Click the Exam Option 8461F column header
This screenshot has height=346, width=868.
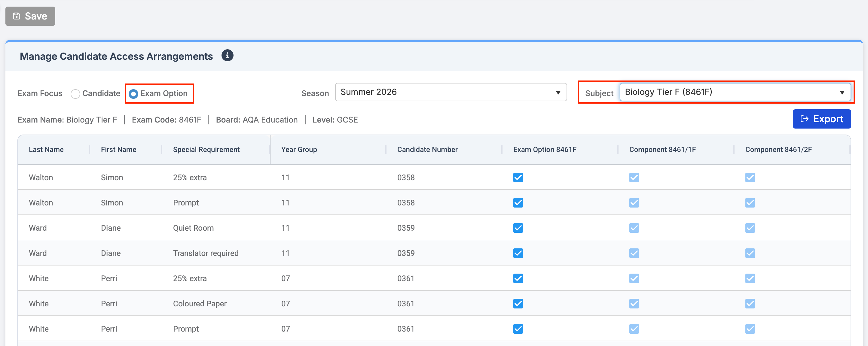click(x=545, y=150)
